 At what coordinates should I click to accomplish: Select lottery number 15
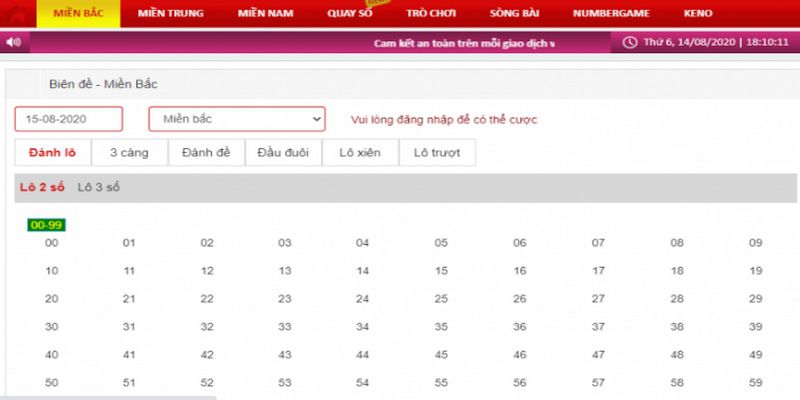pos(441,271)
